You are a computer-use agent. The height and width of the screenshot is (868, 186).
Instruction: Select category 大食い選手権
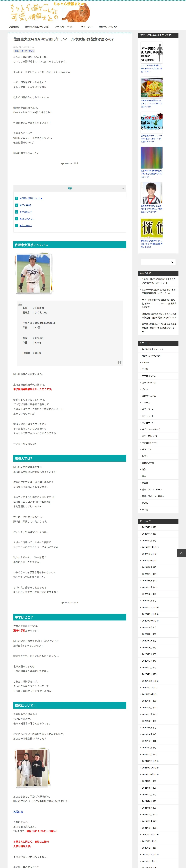(x=148, y=463)
